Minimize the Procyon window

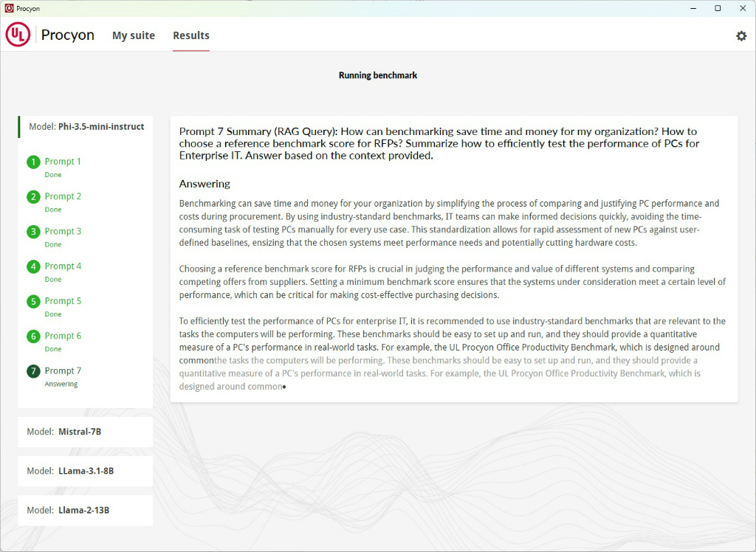tap(693, 8)
